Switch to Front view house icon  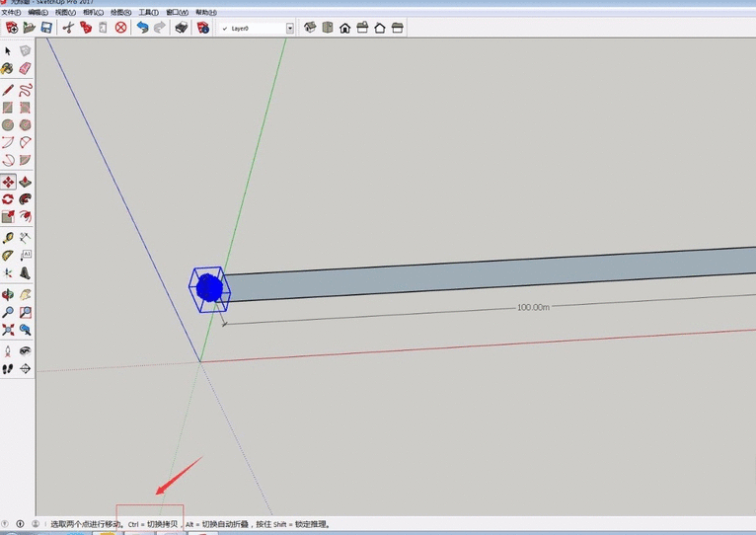coord(344,28)
